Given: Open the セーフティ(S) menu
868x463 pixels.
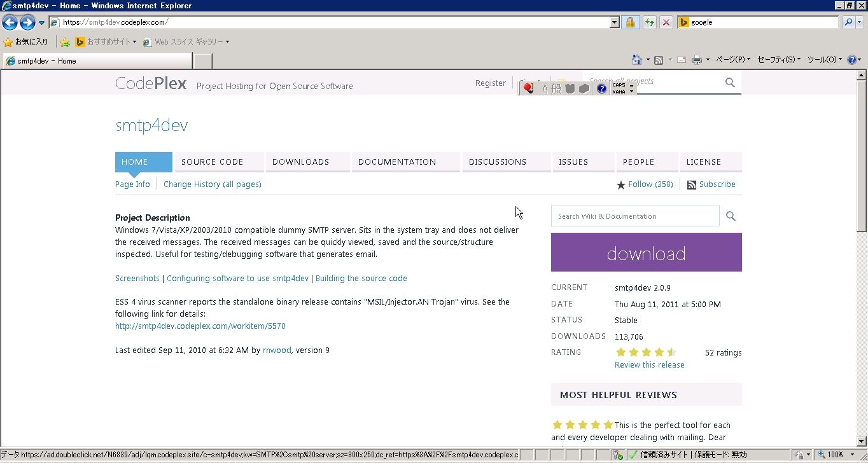Looking at the screenshot, I should (x=779, y=60).
